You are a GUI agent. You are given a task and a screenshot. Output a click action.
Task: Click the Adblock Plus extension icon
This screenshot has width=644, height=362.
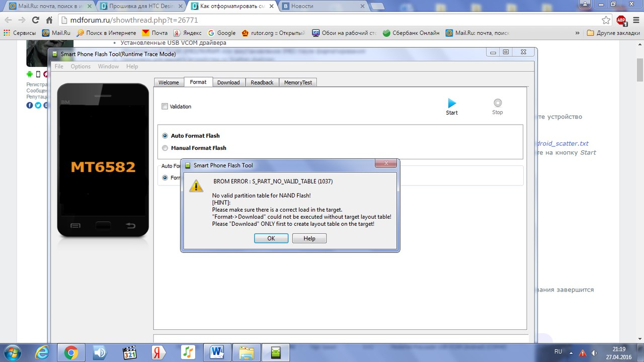621,21
